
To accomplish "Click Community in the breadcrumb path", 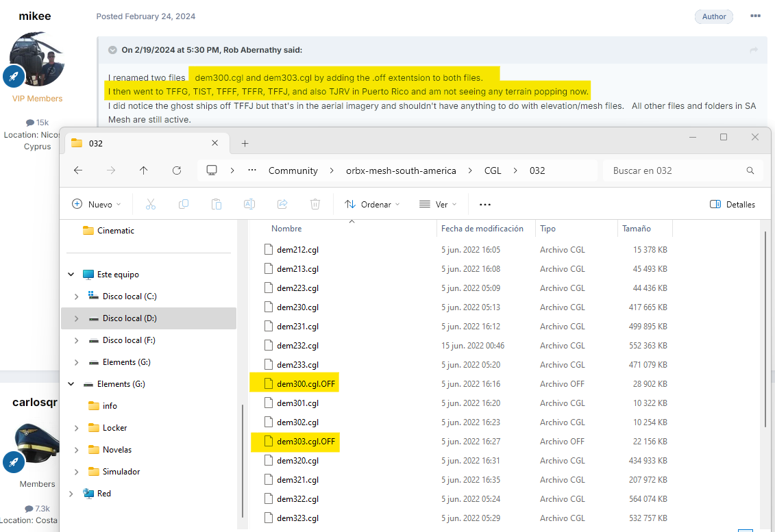I will coord(293,170).
